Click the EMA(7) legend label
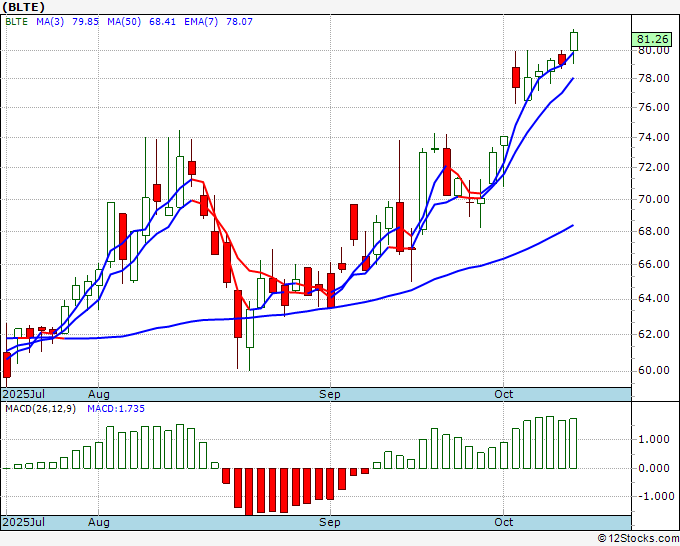The width and height of the screenshot is (680, 546). (201, 22)
